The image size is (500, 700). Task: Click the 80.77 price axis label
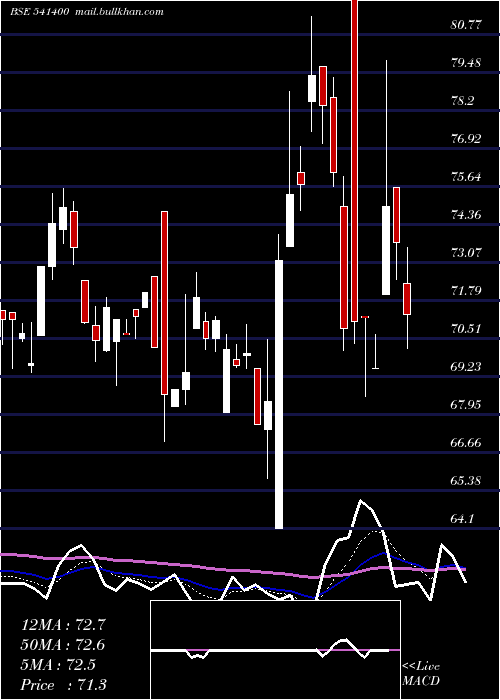(x=466, y=25)
